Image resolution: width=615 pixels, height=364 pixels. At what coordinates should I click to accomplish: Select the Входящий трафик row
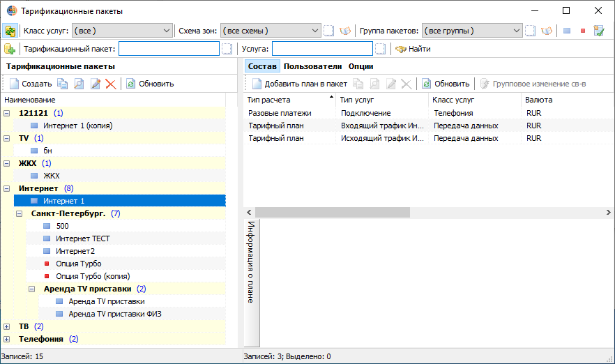[429, 126]
